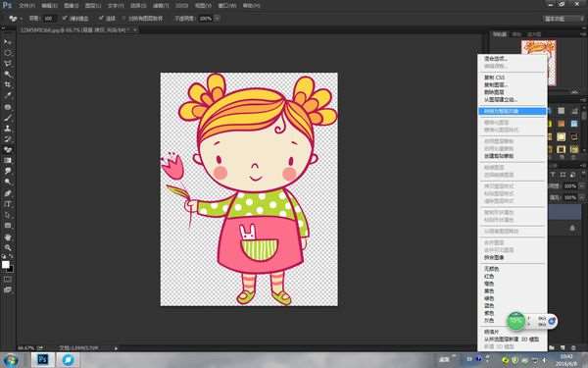This screenshot has height=368, width=588.
Task: Click the Navigator panel thumbnail preview
Action: coord(538,63)
